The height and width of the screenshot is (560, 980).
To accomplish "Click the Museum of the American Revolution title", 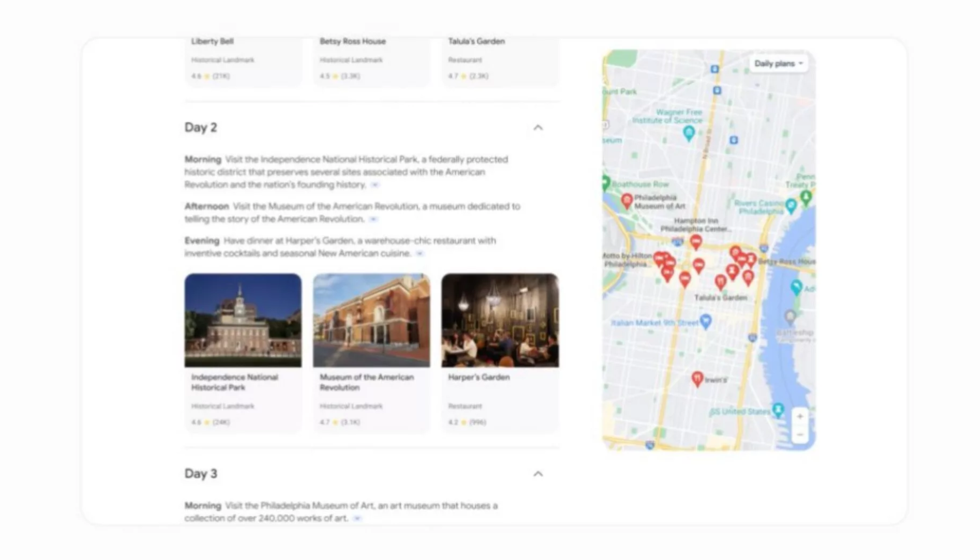I will point(366,382).
